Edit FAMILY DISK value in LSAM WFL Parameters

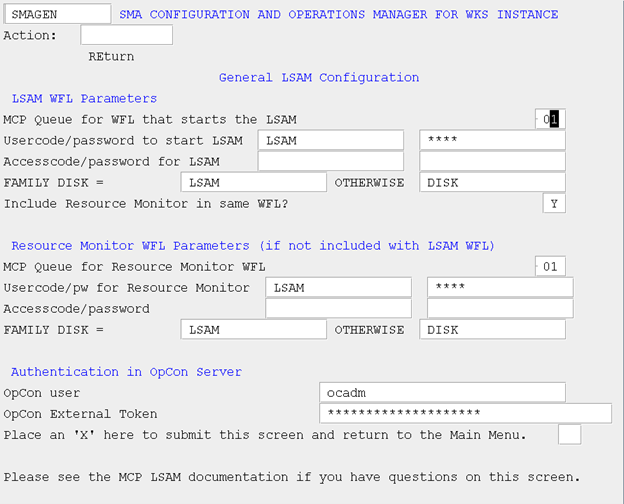[254, 182]
